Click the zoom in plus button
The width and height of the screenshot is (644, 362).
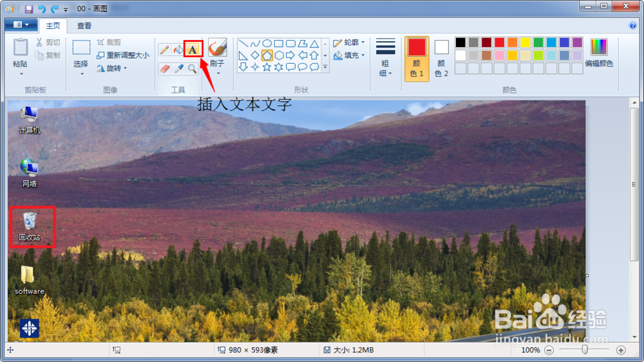point(621,350)
